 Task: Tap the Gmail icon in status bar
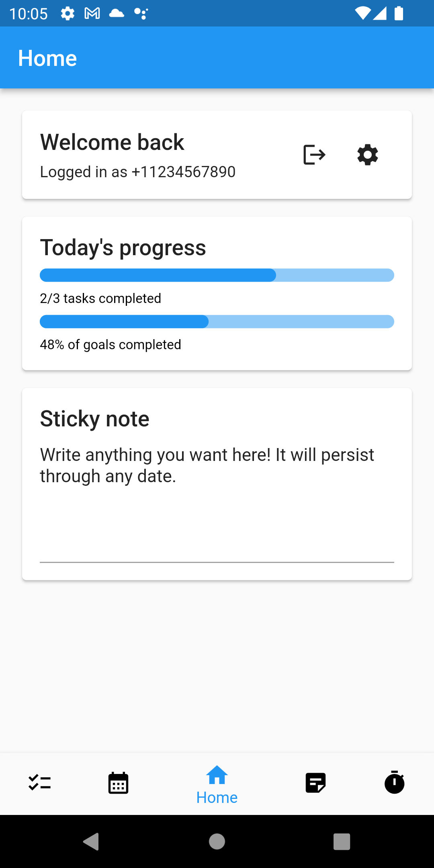92,14
